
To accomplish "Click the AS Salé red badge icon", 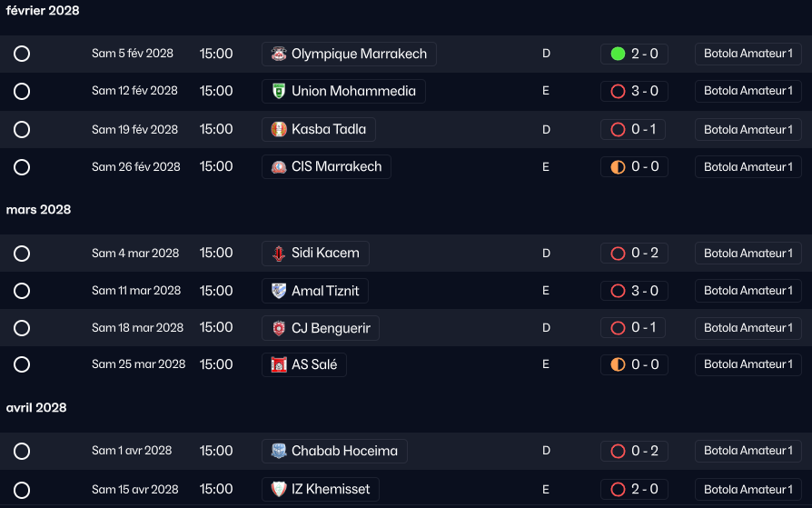I will [279, 365].
